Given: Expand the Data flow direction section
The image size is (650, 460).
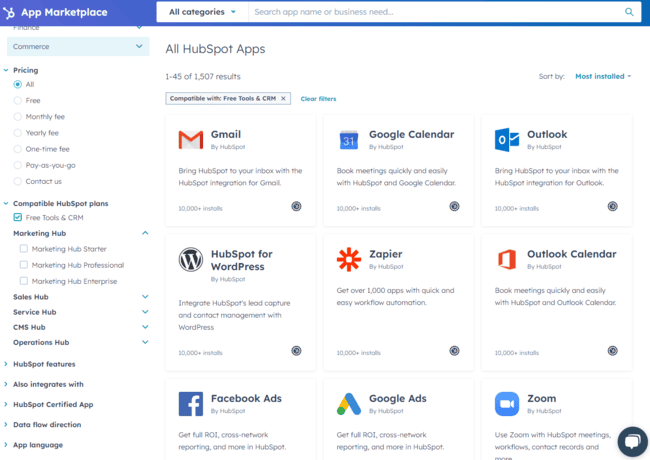Looking at the screenshot, I should point(6,425).
